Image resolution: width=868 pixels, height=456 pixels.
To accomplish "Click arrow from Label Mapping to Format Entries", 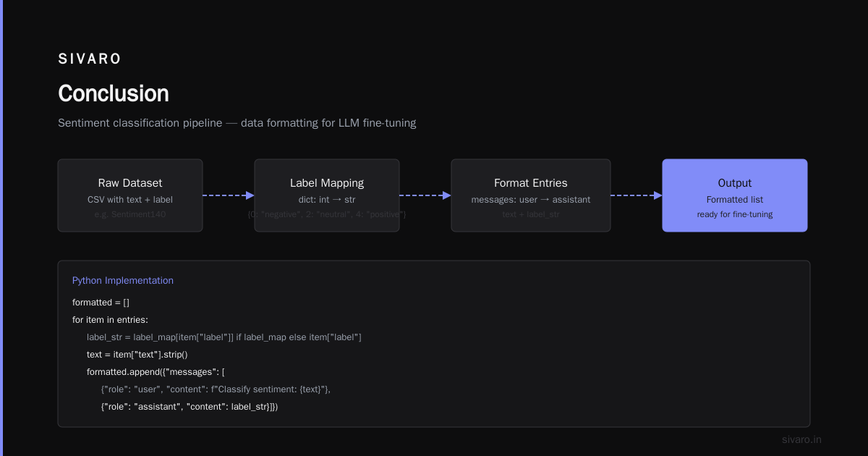I will (x=425, y=195).
